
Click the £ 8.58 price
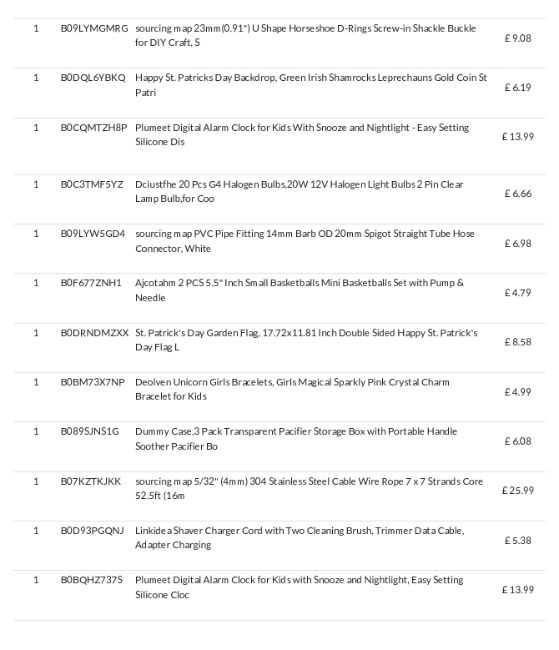(x=518, y=342)
